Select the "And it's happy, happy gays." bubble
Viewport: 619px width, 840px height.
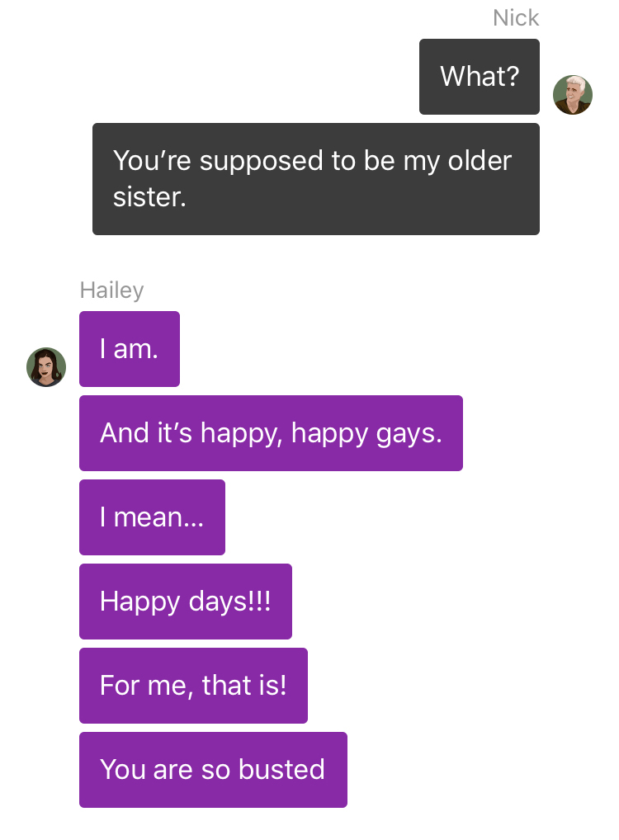pos(271,433)
